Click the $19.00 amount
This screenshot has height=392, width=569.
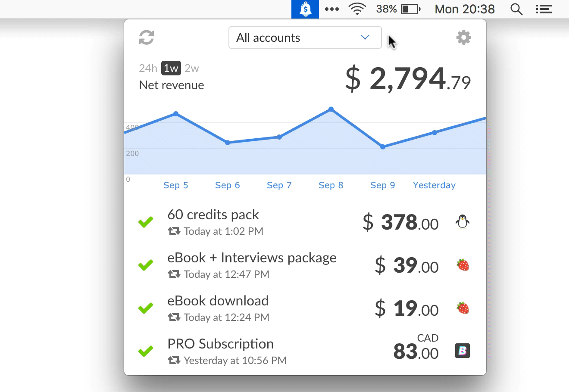point(406,309)
